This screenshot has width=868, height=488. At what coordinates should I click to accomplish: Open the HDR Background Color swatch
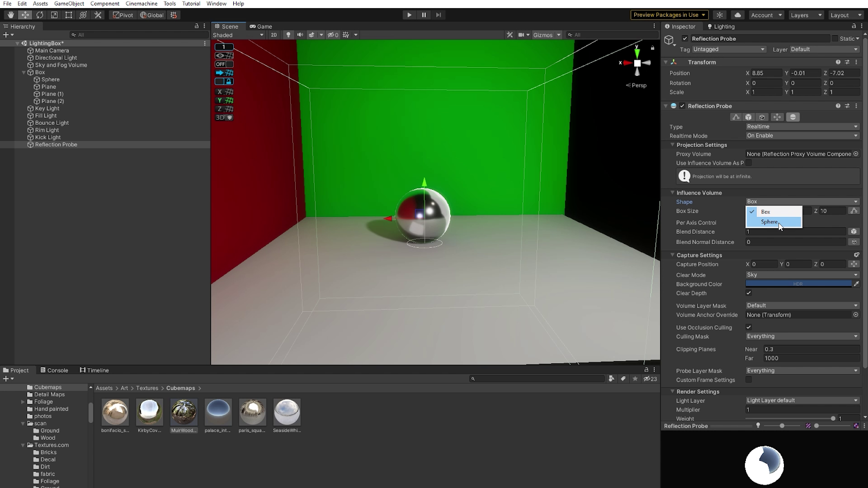(x=797, y=284)
